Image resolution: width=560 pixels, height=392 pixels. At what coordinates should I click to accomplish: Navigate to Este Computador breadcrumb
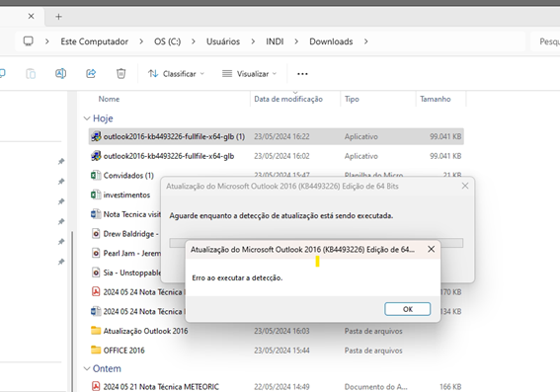pyautogui.click(x=94, y=41)
